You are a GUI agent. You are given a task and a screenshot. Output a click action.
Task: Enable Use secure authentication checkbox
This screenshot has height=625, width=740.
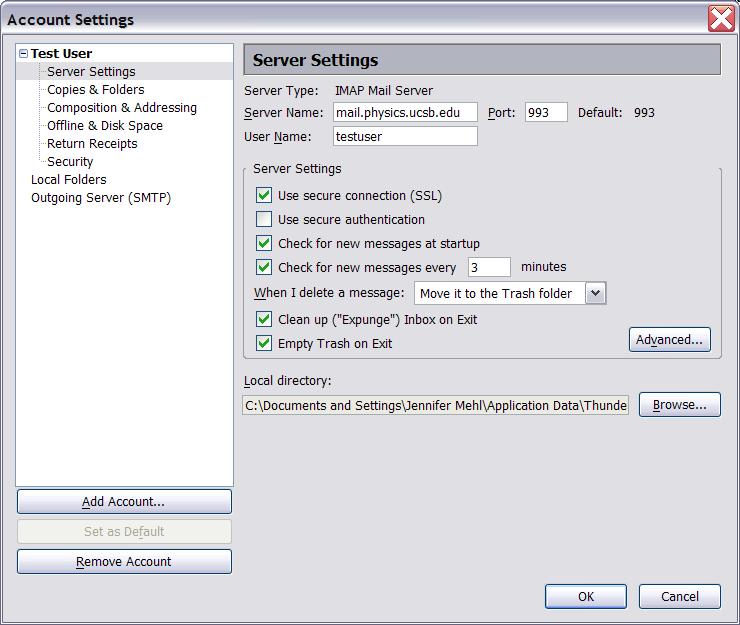point(264,219)
